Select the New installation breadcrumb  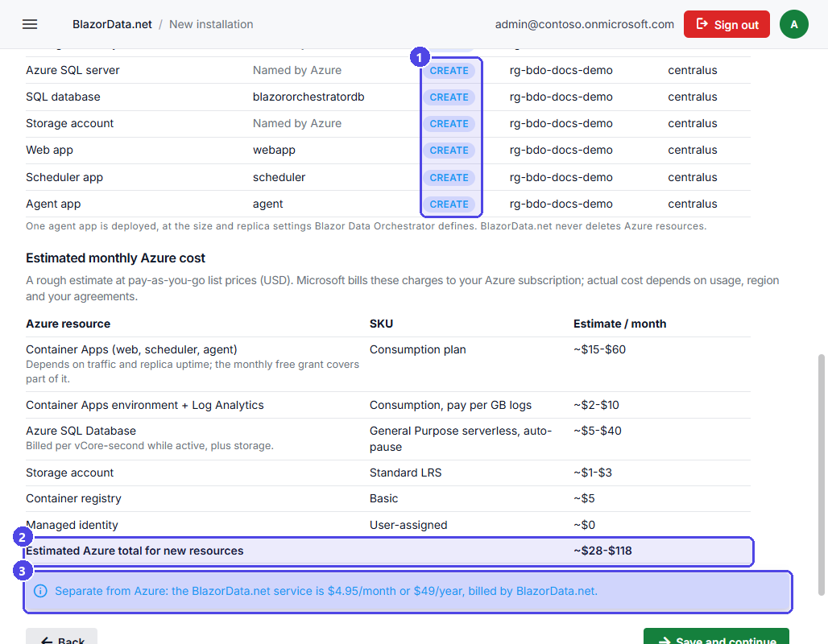coord(211,24)
